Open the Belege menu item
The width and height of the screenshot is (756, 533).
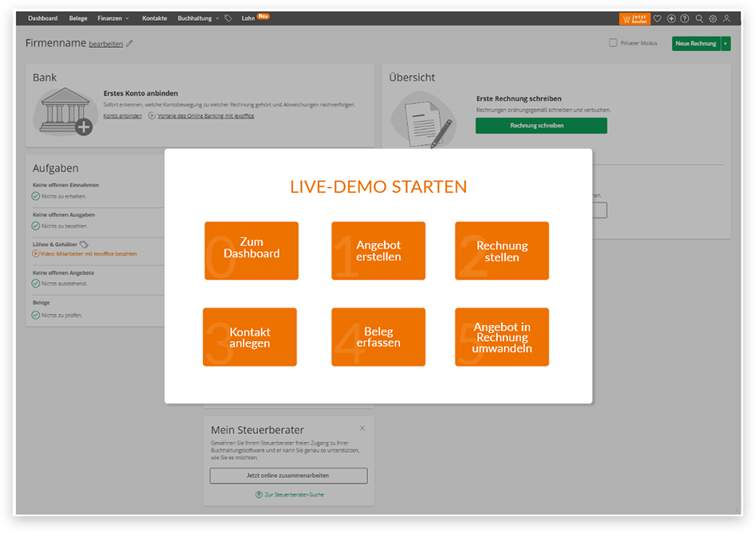pyautogui.click(x=78, y=18)
